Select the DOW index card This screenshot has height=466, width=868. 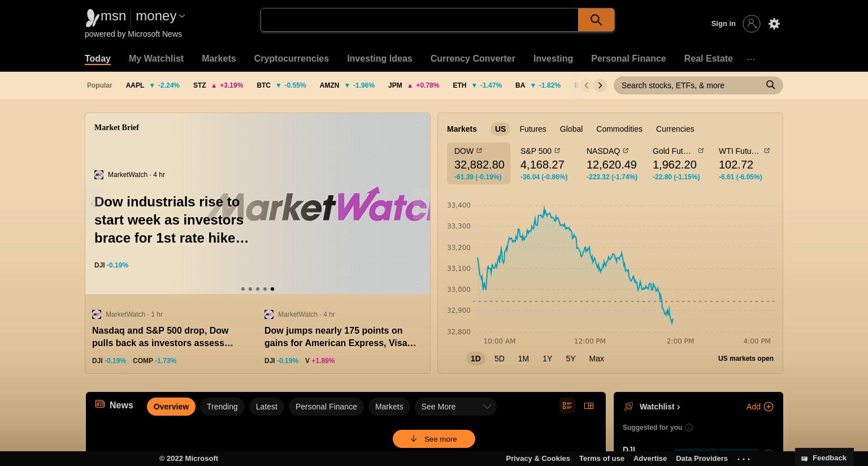coord(479,163)
